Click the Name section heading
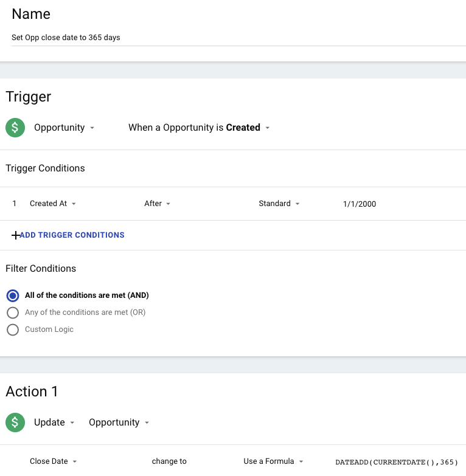The image size is (466, 476). coord(31,14)
